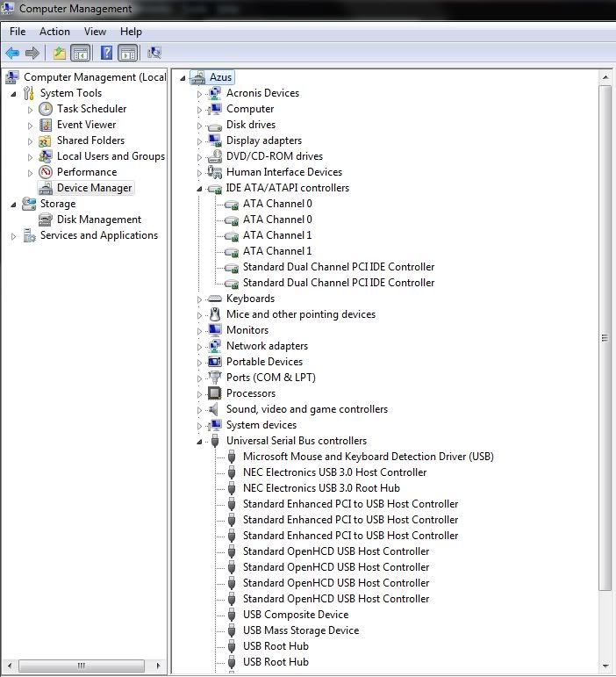Viewport: 616px width, 677px height.
Task: Select NEC Electronics USB 3.0 Root Hub
Action: [x=321, y=488]
